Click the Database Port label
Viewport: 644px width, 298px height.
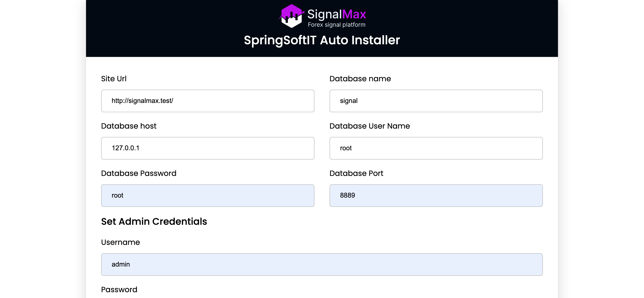coord(356,173)
